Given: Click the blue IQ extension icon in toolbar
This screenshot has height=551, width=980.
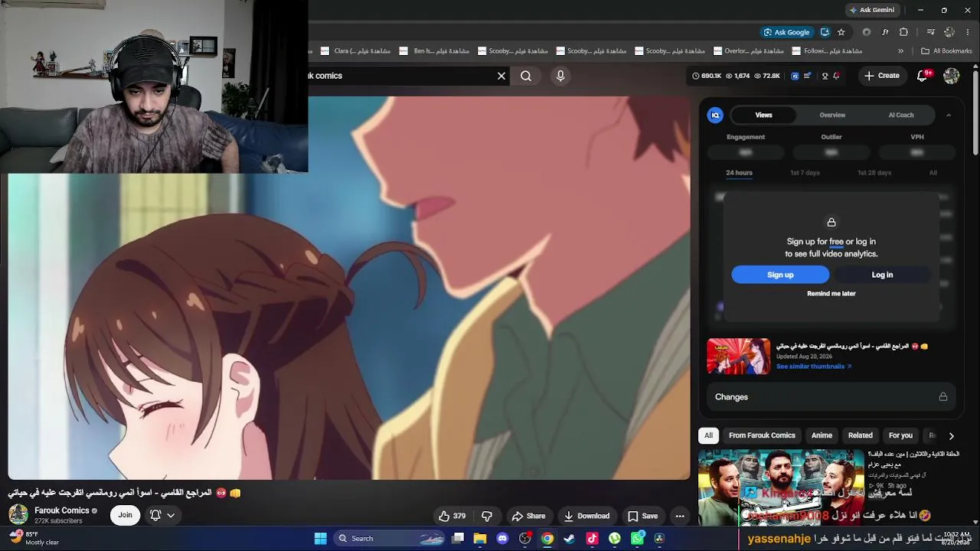Looking at the screenshot, I should point(795,76).
